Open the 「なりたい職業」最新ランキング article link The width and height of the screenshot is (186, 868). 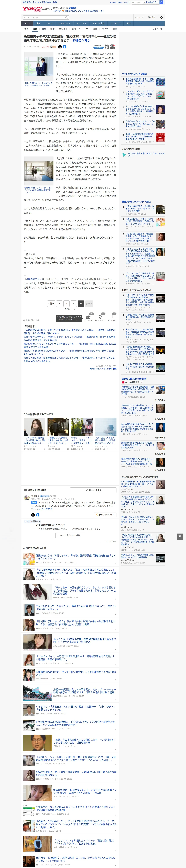tap(76, 808)
